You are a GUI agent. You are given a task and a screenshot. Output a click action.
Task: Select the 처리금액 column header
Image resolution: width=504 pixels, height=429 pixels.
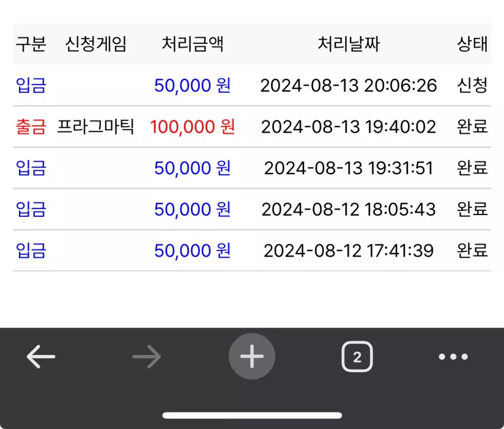193,44
